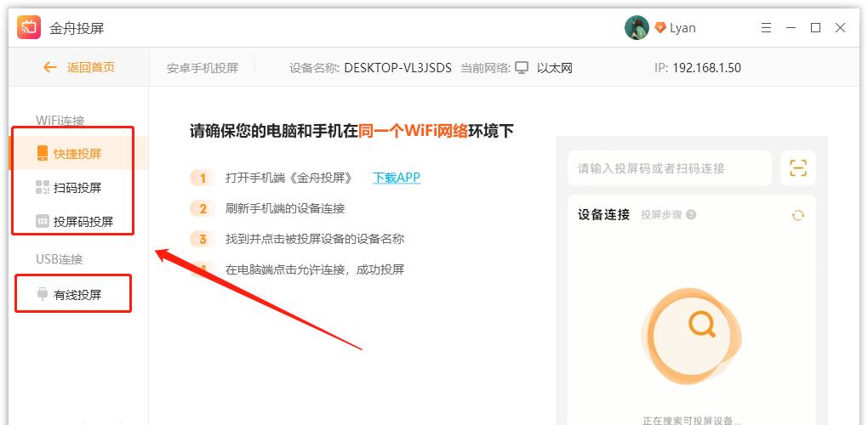This screenshot has width=868, height=425.
Task: Click the orange magnifier searching icon
Action: click(x=702, y=323)
